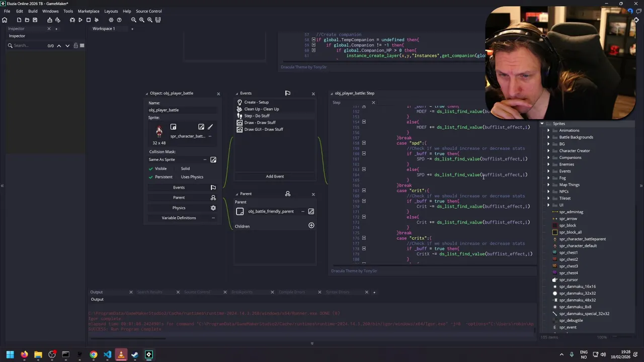This screenshot has width=644, height=362.
Task: Edit sprite with the paintbrush icon
Action: [x=210, y=127]
